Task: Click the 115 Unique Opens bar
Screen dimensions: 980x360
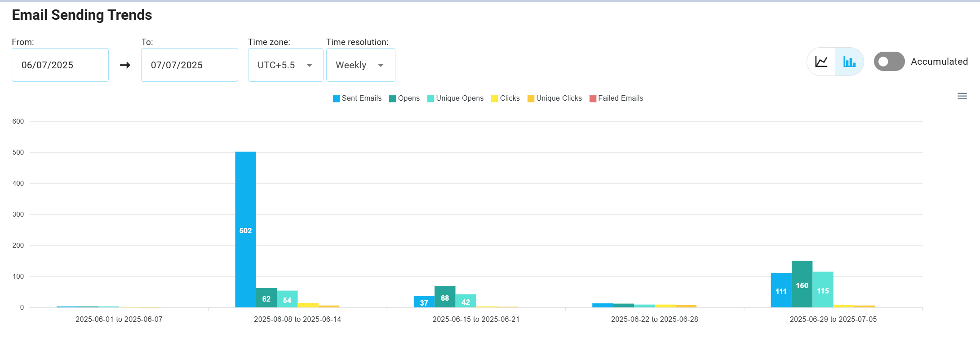Action: (823, 289)
